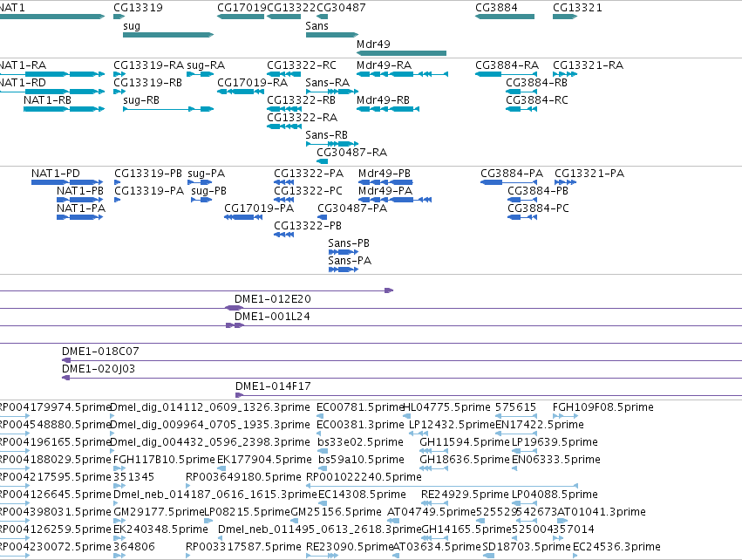The width and height of the screenshot is (742, 560).
Task: Click the NAT1-PA protein label
Action: (81, 208)
